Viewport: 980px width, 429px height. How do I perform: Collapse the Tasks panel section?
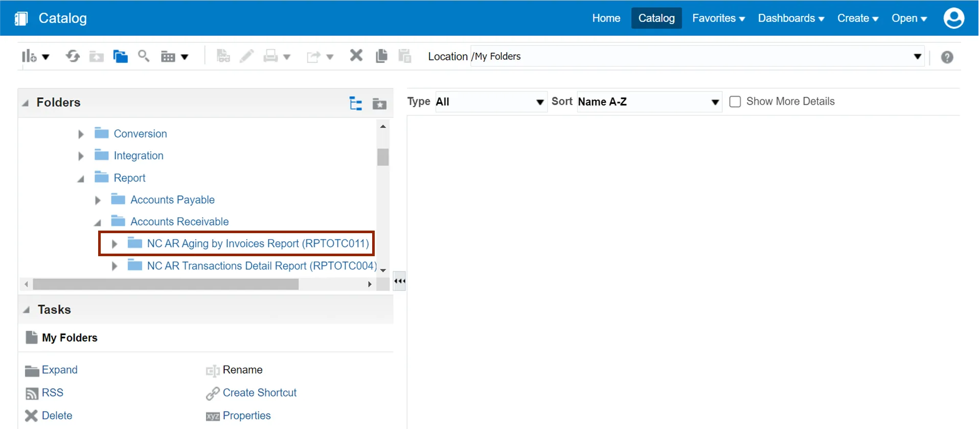click(x=27, y=310)
